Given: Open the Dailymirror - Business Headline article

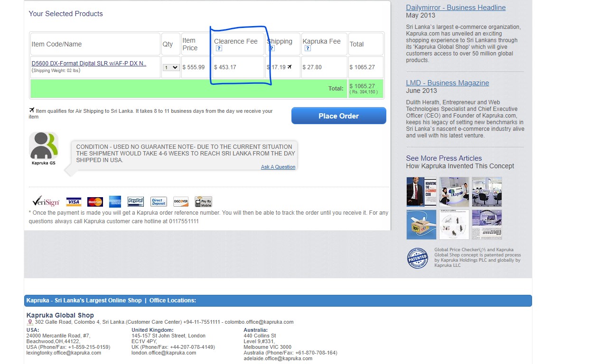Looking at the screenshot, I should (x=456, y=8).
